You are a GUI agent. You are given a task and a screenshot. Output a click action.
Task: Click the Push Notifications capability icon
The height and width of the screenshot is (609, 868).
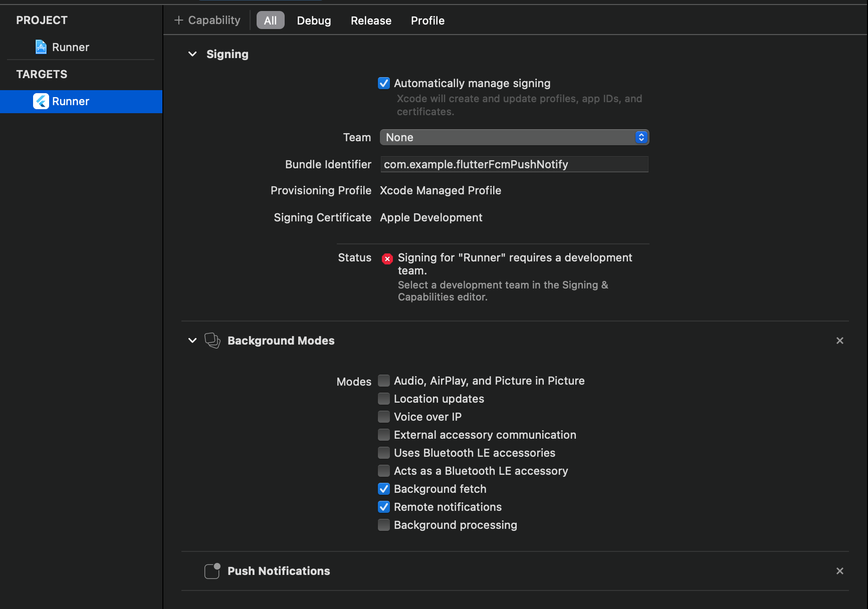(x=212, y=571)
